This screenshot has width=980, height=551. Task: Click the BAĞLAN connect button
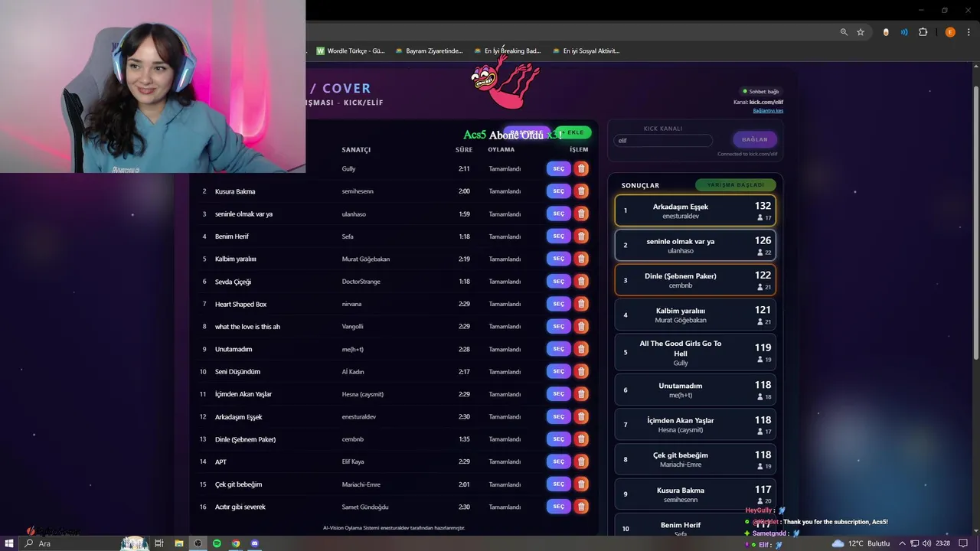tap(755, 139)
